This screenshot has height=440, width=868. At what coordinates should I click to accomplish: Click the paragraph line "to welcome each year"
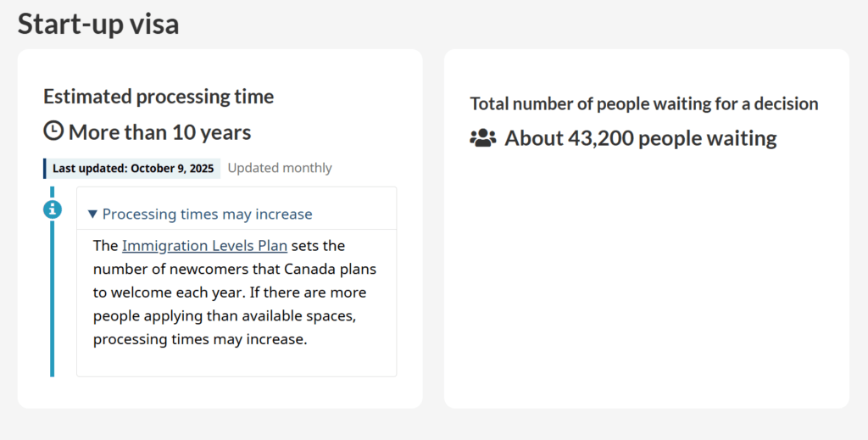[x=229, y=292]
